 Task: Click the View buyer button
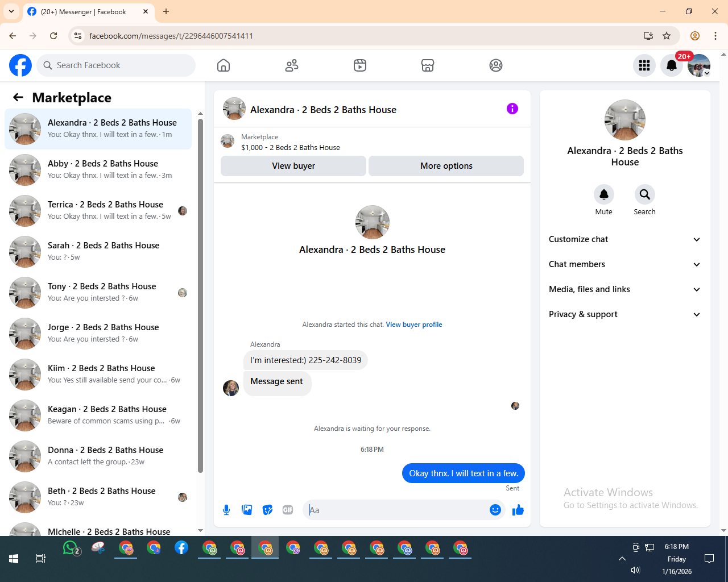(293, 166)
